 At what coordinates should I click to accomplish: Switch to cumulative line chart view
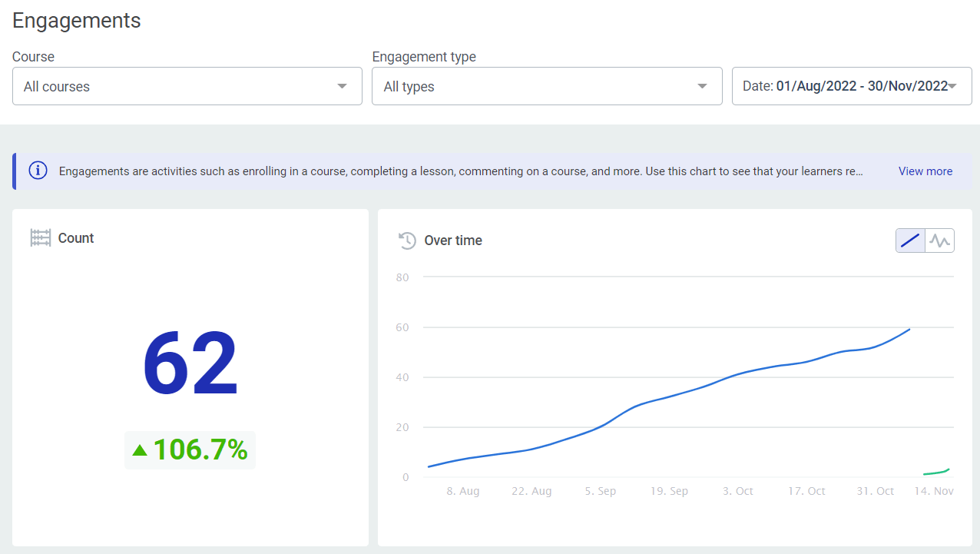910,241
